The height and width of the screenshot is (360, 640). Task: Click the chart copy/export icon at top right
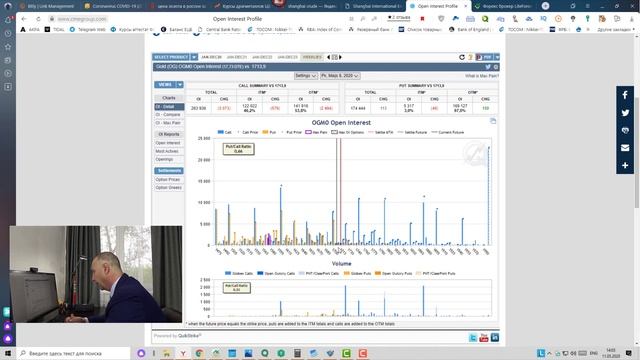pyautogui.click(x=493, y=121)
